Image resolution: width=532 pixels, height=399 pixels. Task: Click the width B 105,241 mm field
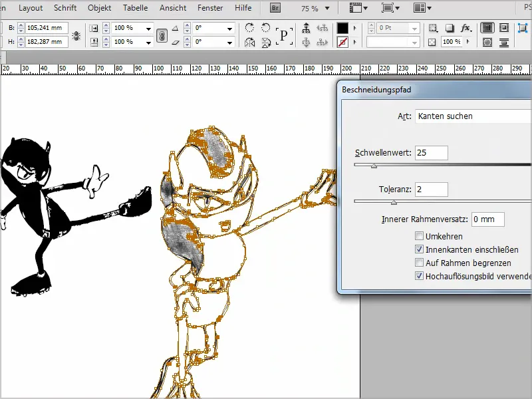(x=47, y=28)
